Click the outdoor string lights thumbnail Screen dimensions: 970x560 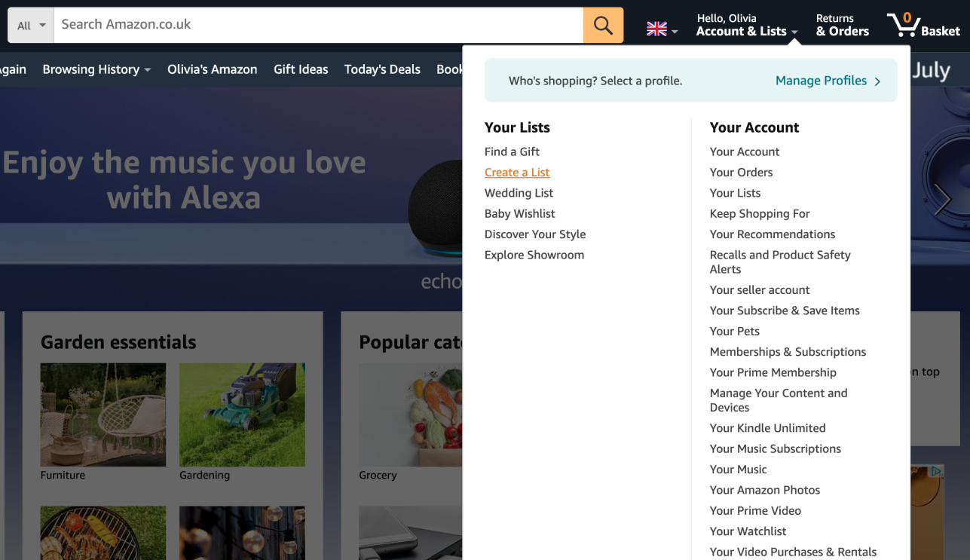242,533
